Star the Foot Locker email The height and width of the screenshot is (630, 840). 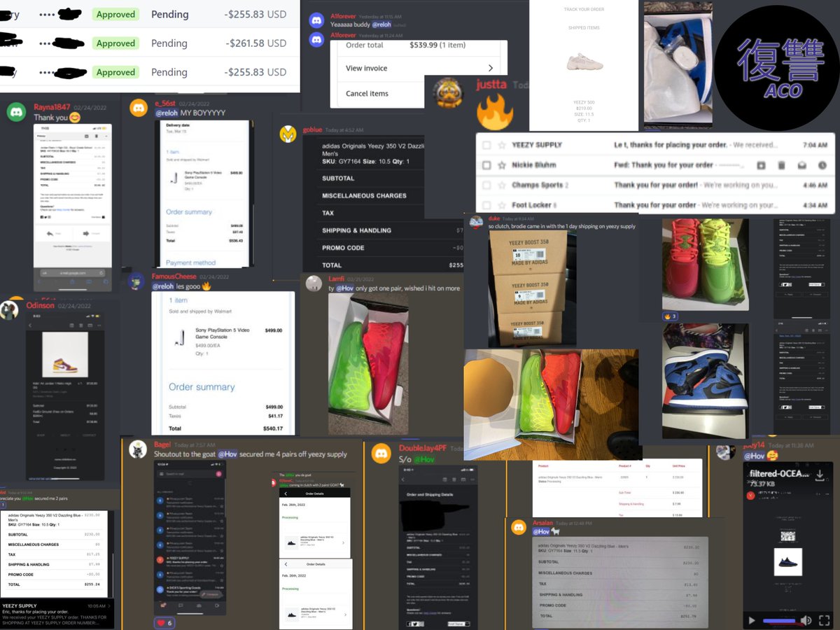tap(501, 205)
